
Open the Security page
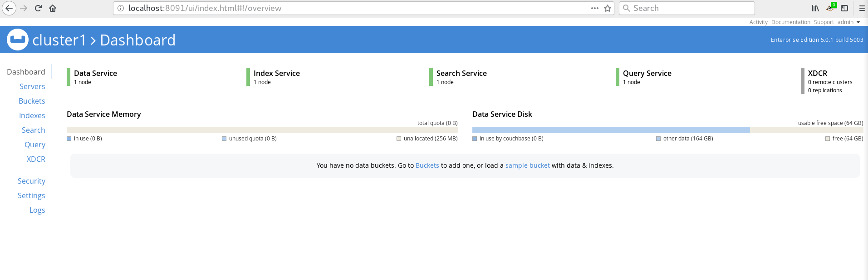(x=31, y=181)
